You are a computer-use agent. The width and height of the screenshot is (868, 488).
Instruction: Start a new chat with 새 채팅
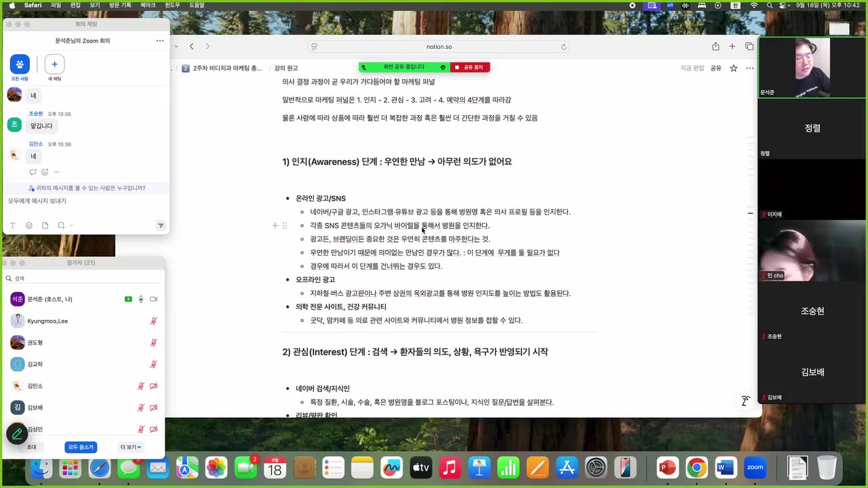(54, 68)
